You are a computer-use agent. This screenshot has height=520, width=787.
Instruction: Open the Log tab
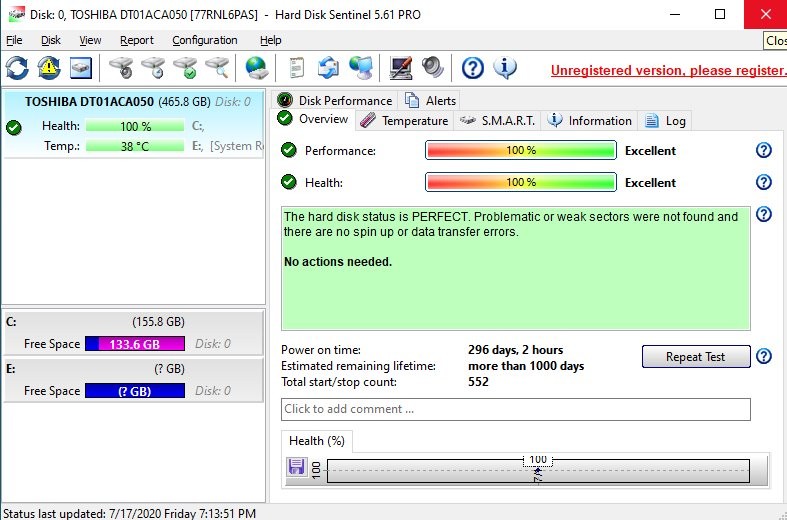[665, 121]
